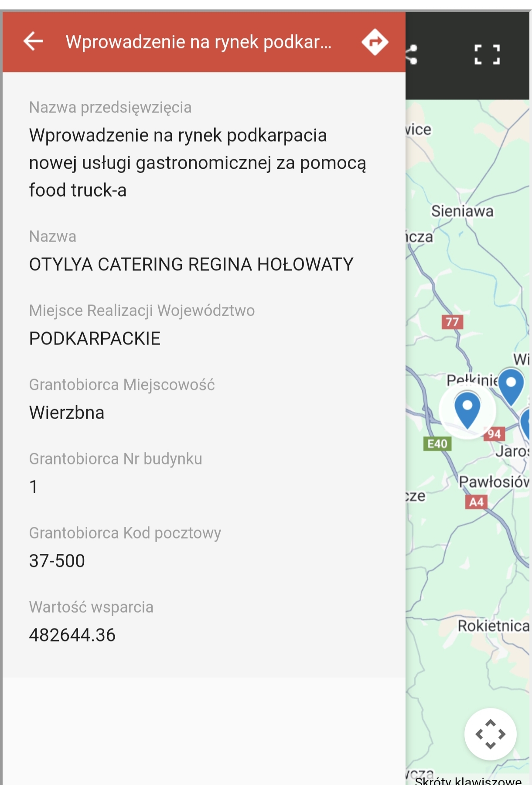Click the Rokietnica label on the map
This screenshot has width=532, height=785.
493,626
